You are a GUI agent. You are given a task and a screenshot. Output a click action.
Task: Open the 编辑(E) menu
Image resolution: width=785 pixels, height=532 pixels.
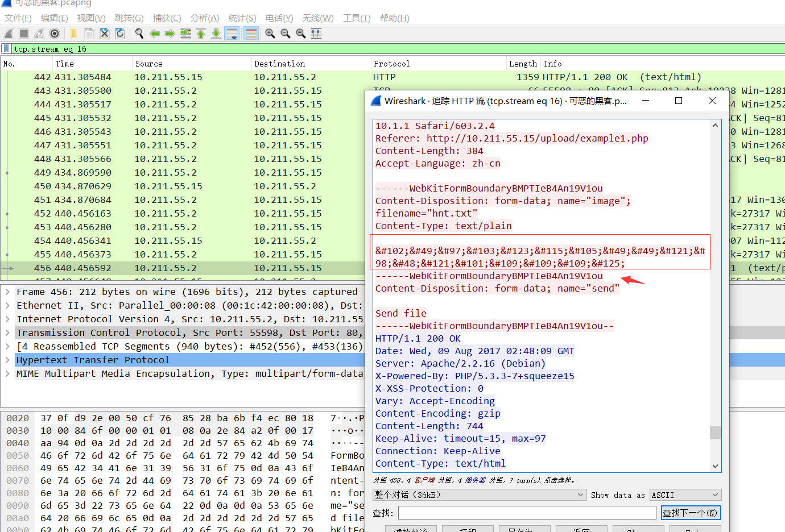pyautogui.click(x=54, y=18)
